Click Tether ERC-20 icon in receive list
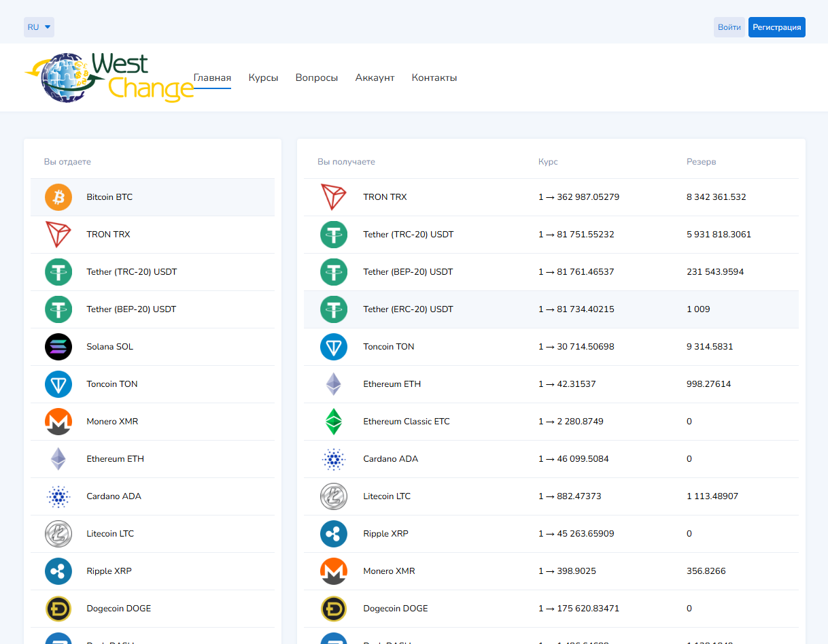 (334, 309)
